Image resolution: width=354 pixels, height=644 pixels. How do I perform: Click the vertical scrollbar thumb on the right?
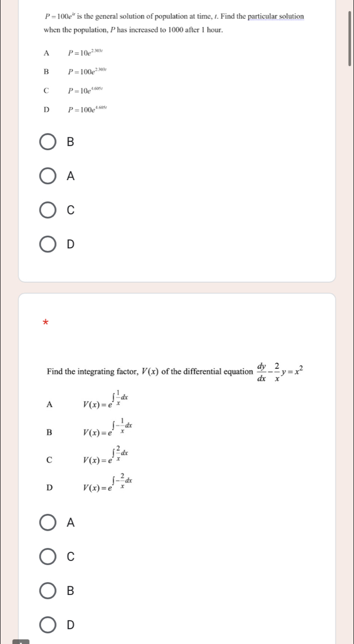point(348,39)
